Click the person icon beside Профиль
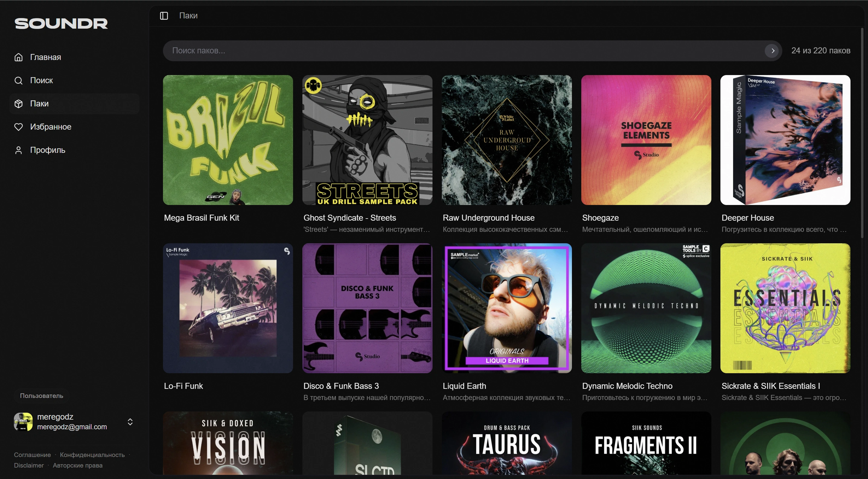 coord(18,150)
